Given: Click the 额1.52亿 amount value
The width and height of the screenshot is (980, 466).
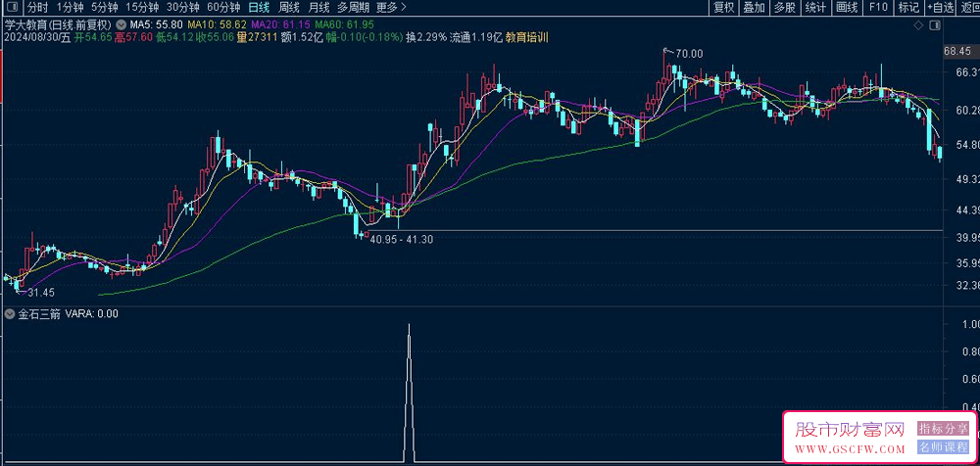Looking at the screenshot, I should pos(300,37).
